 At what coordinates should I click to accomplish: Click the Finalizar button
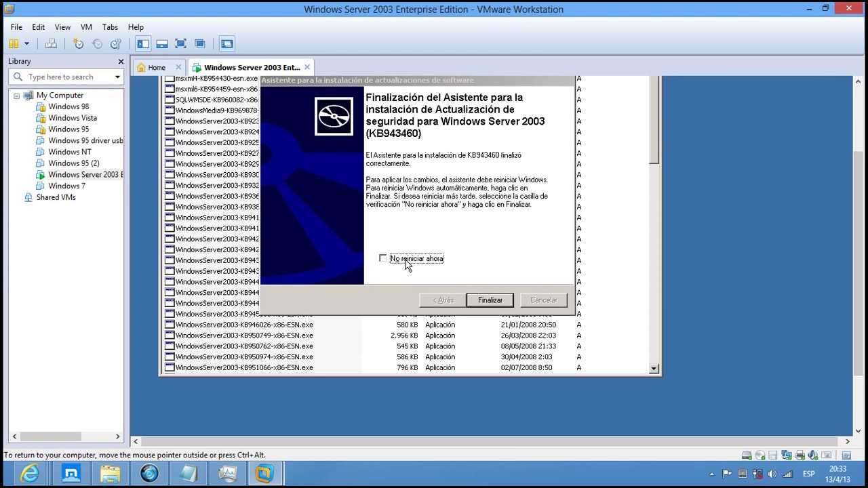coord(490,300)
